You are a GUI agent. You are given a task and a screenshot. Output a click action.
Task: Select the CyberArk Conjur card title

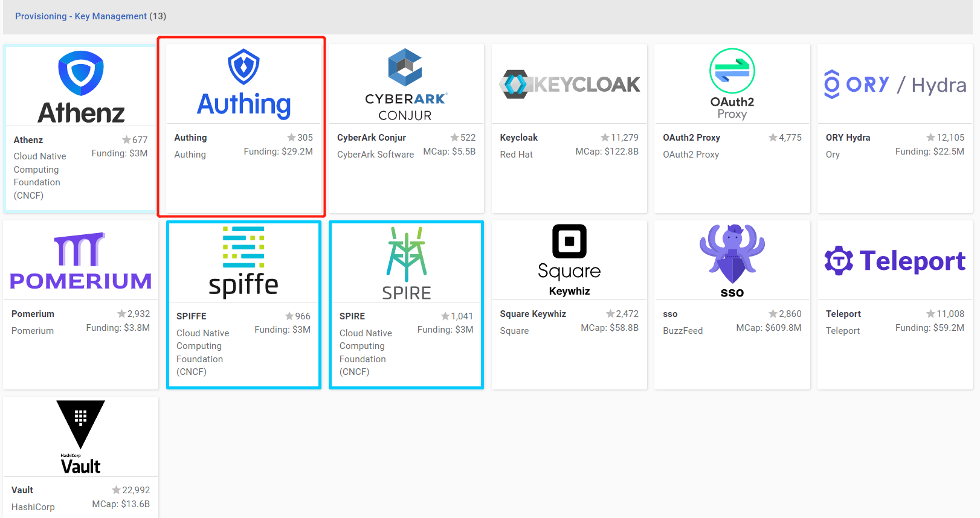[x=372, y=138]
